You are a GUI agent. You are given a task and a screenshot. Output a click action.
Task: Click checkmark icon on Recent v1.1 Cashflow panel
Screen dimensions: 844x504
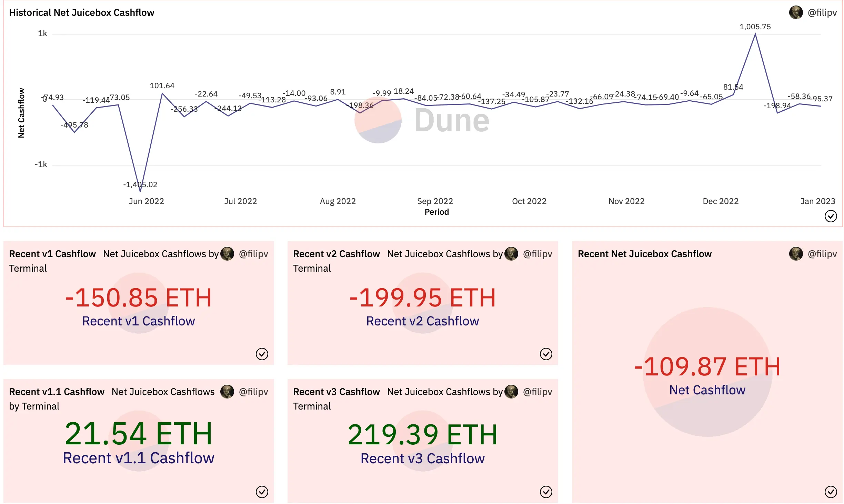pyautogui.click(x=262, y=492)
